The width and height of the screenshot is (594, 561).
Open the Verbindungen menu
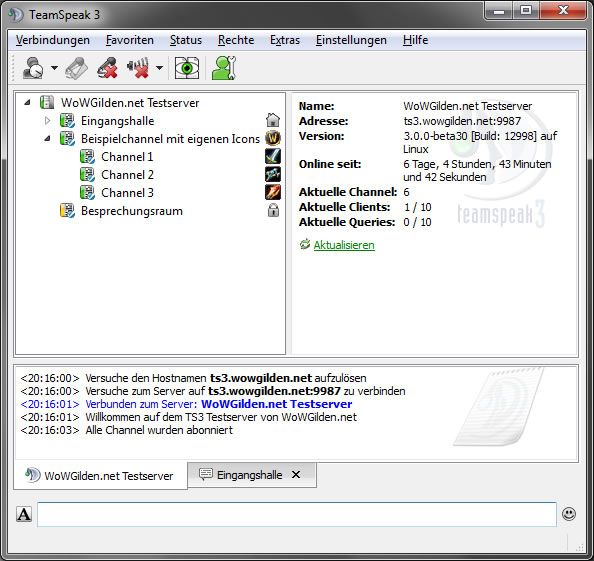53,40
